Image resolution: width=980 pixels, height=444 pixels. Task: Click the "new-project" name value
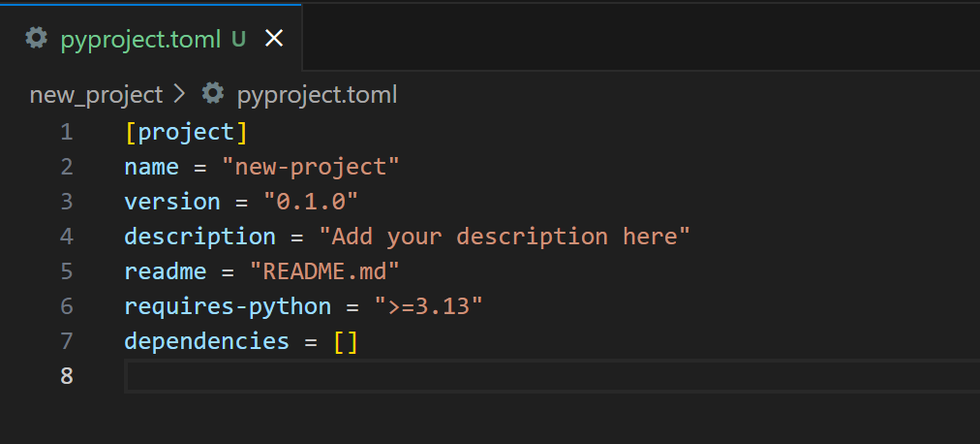[x=311, y=167]
